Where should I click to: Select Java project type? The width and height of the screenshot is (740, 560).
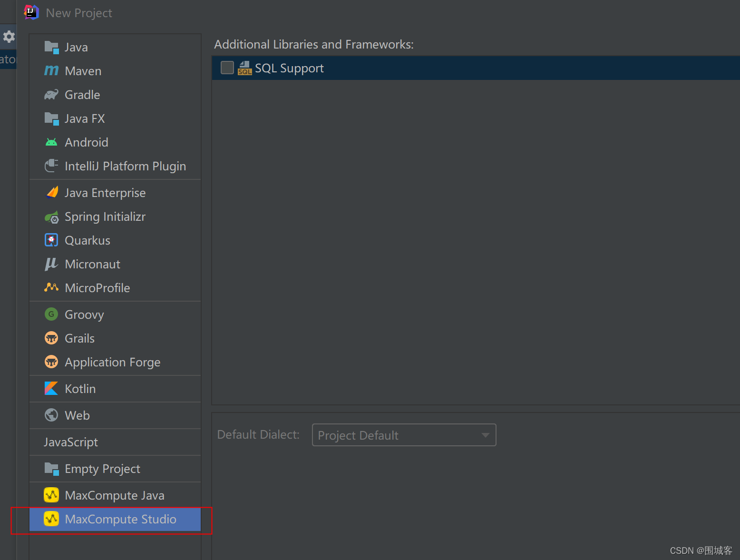[115, 47]
